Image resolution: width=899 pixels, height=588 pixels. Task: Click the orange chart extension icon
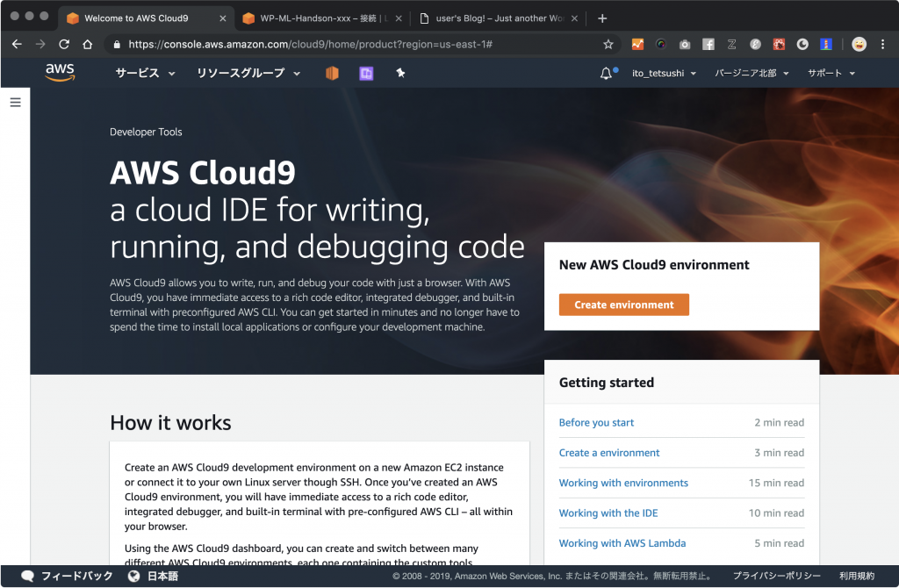637,44
